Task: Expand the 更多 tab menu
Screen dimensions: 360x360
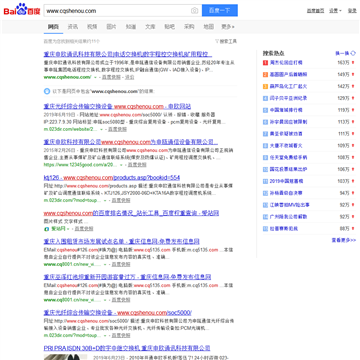Action: point(228,27)
